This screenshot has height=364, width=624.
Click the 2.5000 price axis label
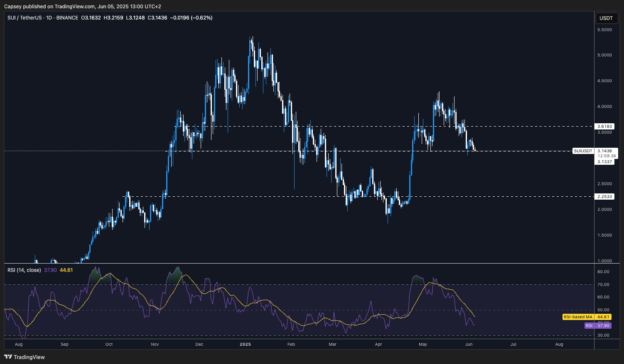(x=604, y=184)
